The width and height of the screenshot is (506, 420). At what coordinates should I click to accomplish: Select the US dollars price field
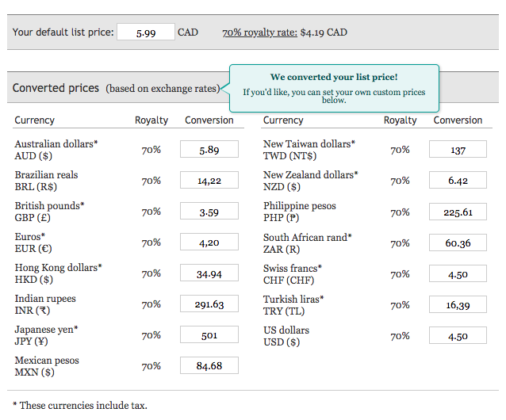tap(458, 335)
